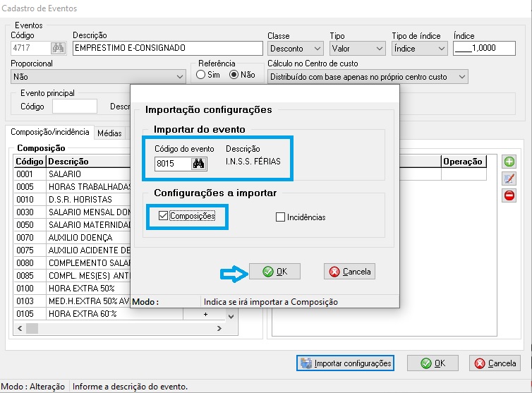Click the edit pencil icon on right
The image size is (532, 393).
click(x=509, y=179)
